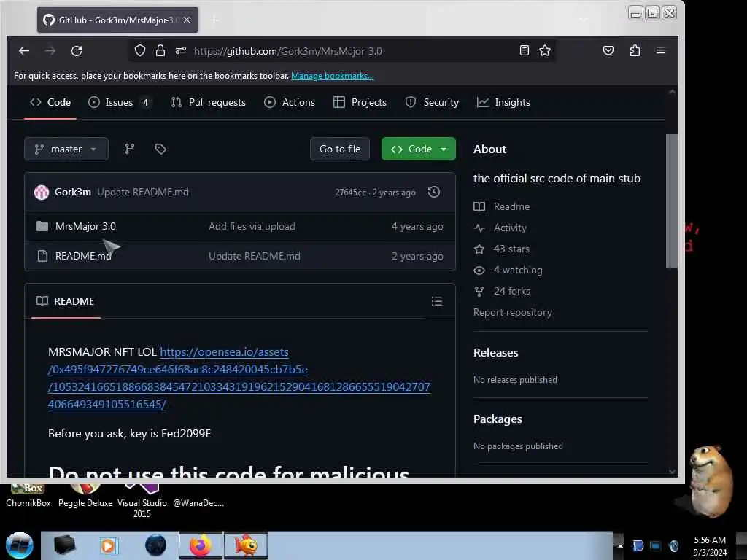Open the Windows Start orb
747x560 pixels.
pyautogui.click(x=20, y=545)
